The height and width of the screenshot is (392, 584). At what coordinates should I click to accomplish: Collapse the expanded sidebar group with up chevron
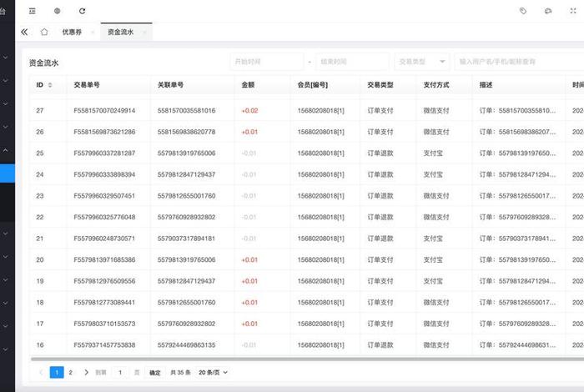pos(6,150)
